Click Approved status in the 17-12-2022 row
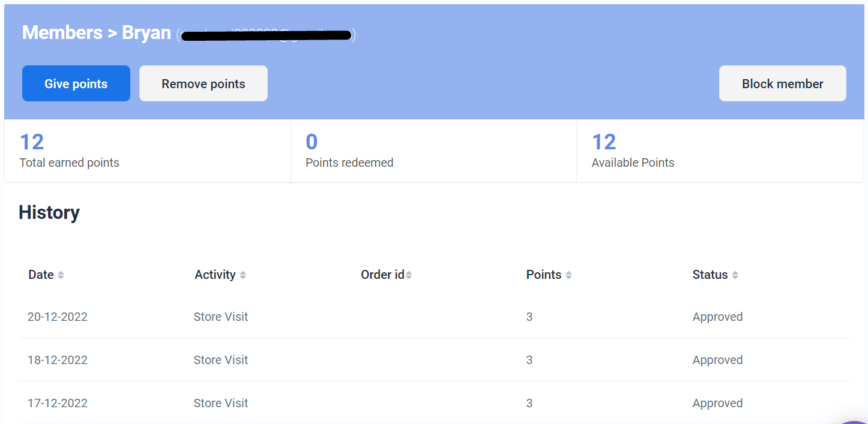The width and height of the screenshot is (868, 424). (x=717, y=403)
